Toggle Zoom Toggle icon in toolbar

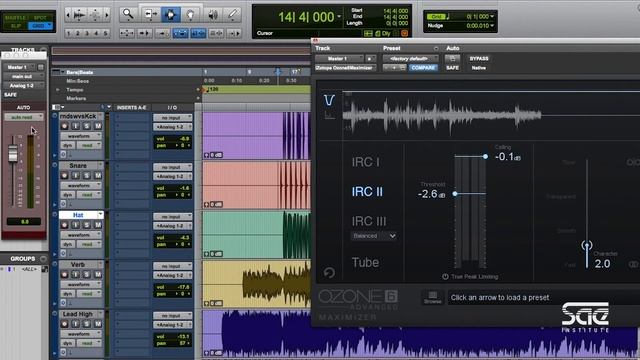tap(127, 33)
